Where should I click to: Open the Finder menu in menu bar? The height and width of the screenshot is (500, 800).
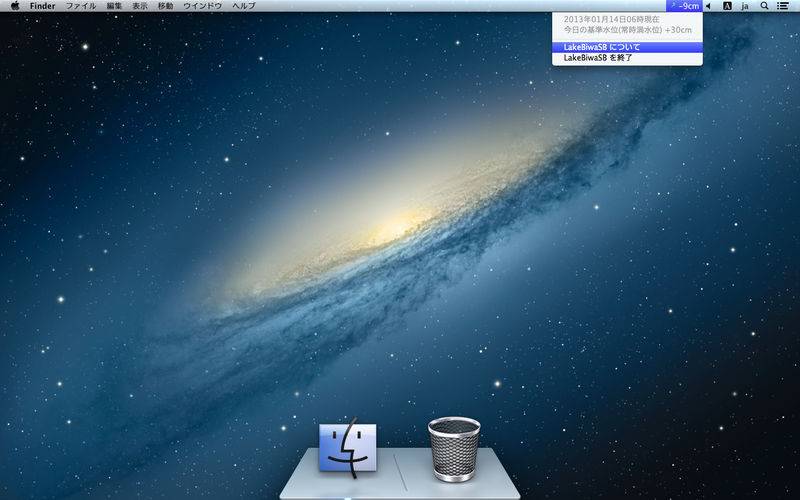pos(42,6)
